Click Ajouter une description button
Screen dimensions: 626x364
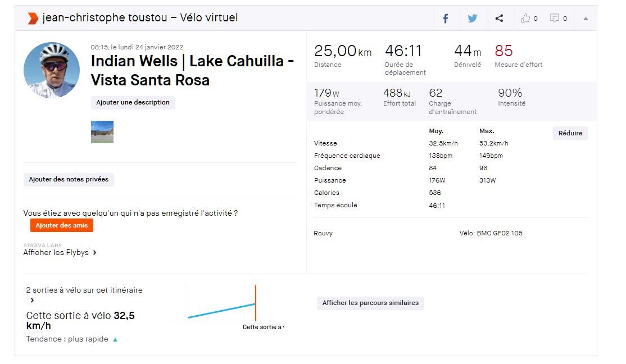pyautogui.click(x=133, y=102)
